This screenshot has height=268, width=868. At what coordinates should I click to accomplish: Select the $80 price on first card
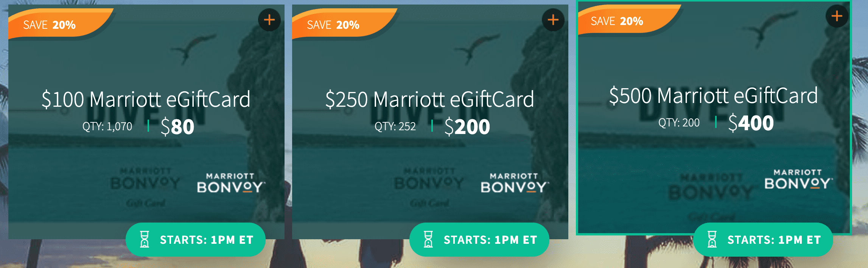(x=177, y=126)
